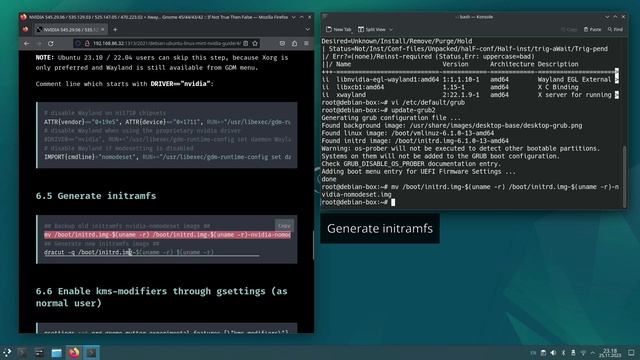Open the Bluetooth tray icon
640x360 pixels.
pyautogui.click(x=563, y=353)
